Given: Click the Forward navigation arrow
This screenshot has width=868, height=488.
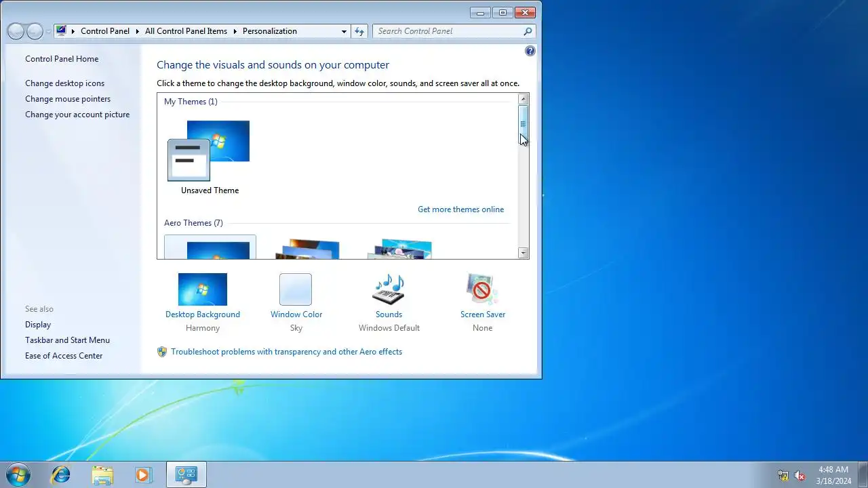Looking at the screenshot, I should pyautogui.click(x=35, y=31).
